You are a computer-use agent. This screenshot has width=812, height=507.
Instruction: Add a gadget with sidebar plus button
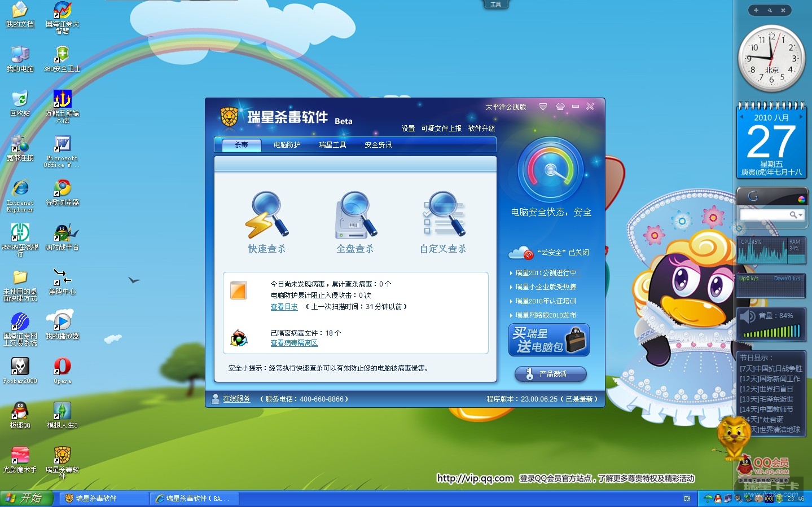click(x=756, y=10)
